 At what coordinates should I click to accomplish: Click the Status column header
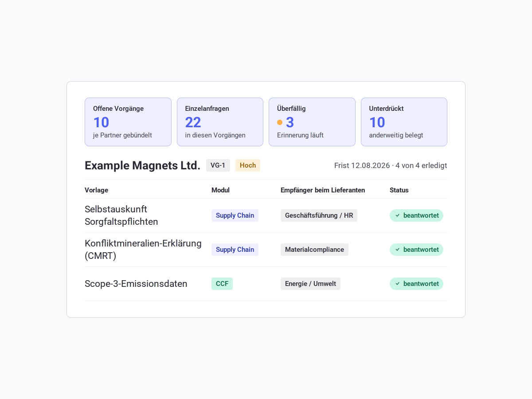point(399,190)
